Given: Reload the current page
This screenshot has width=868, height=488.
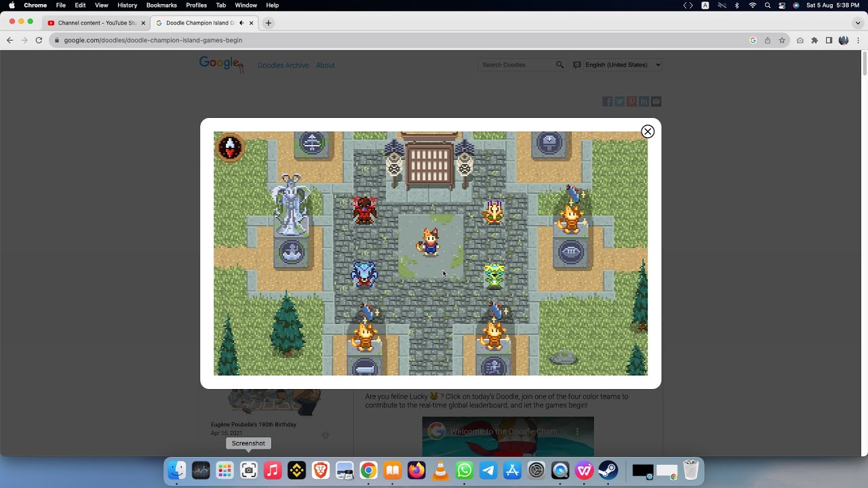Looking at the screenshot, I should click(x=39, y=40).
